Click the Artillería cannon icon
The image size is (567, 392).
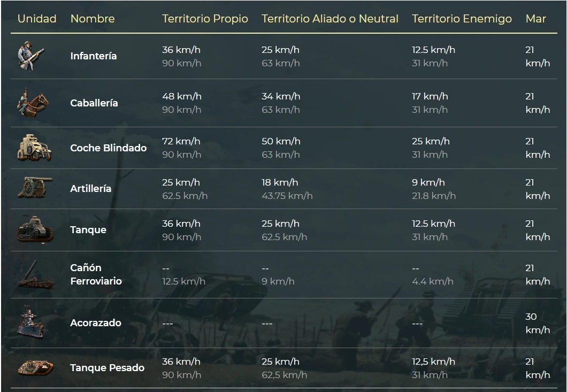tap(35, 188)
